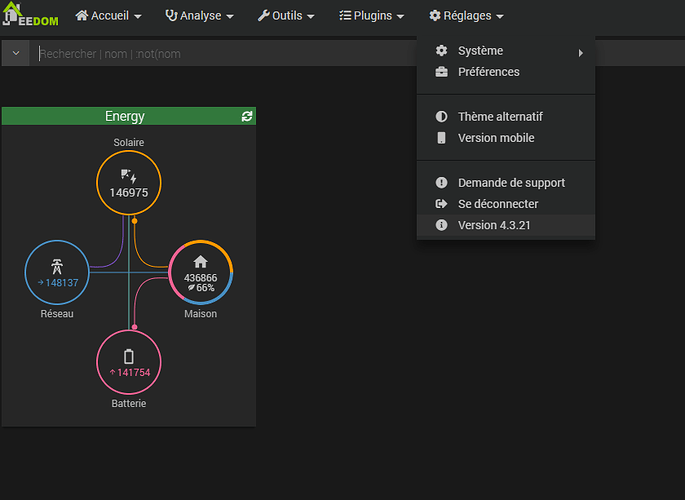
Task: Select the Batterie battery circle
Action: [128, 363]
